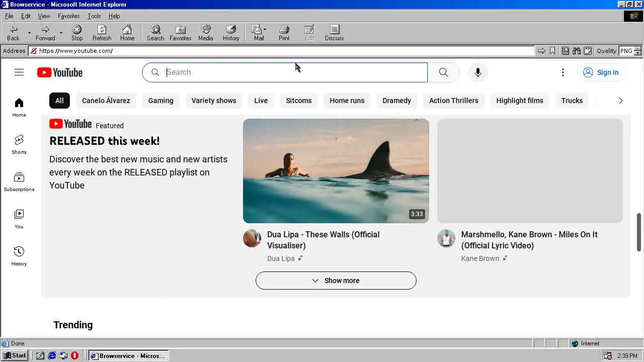This screenshot has height=362, width=644.
Task: Open YouTube hamburger guide menu
Action: point(19,72)
